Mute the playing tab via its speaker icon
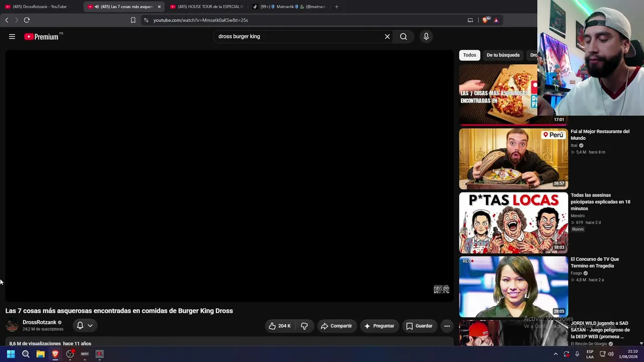The height and width of the screenshot is (362, 644). tap(97, 7)
